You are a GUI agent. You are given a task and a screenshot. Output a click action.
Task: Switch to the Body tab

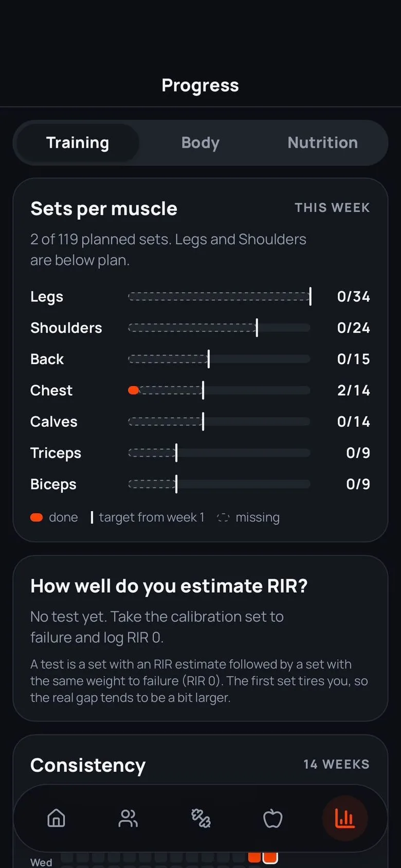tap(200, 142)
